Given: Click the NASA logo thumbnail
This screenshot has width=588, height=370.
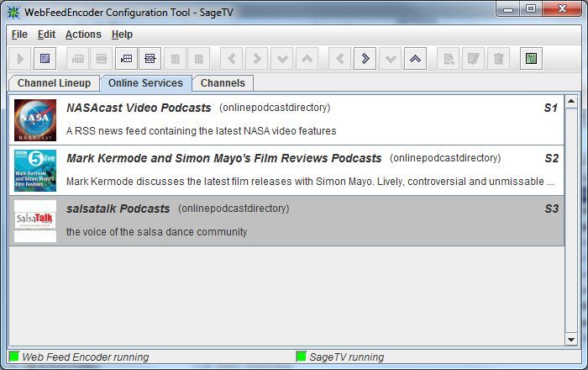Looking at the screenshot, I should [x=35, y=119].
